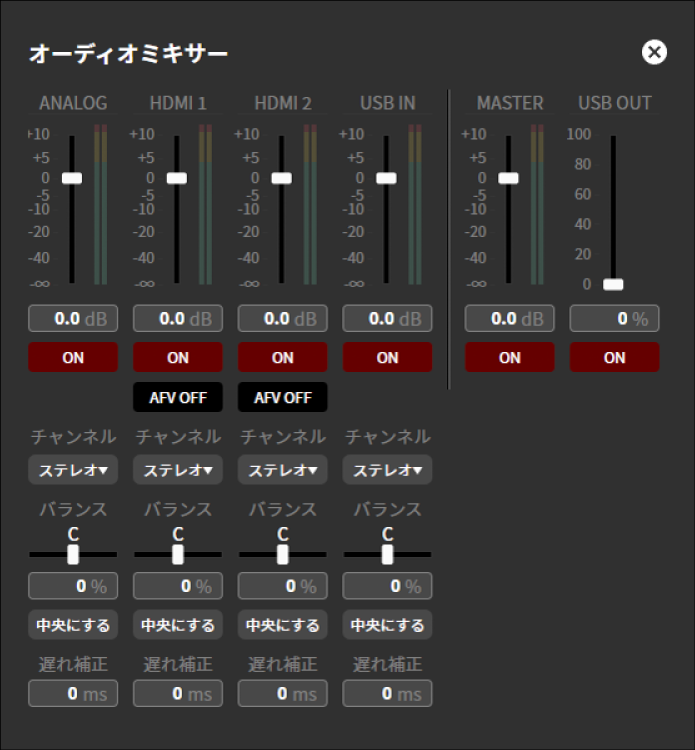Image resolution: width=695 pixels, height=750 pixels.
Task: Open the HDMI 1 channel stereo dropdown
Action: tap(177, 470)
